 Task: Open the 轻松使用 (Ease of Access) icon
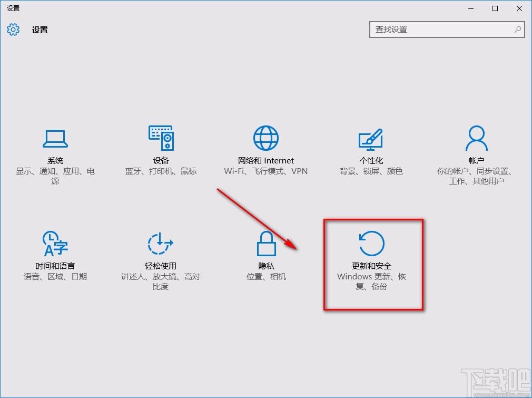[x=160, y=244]
